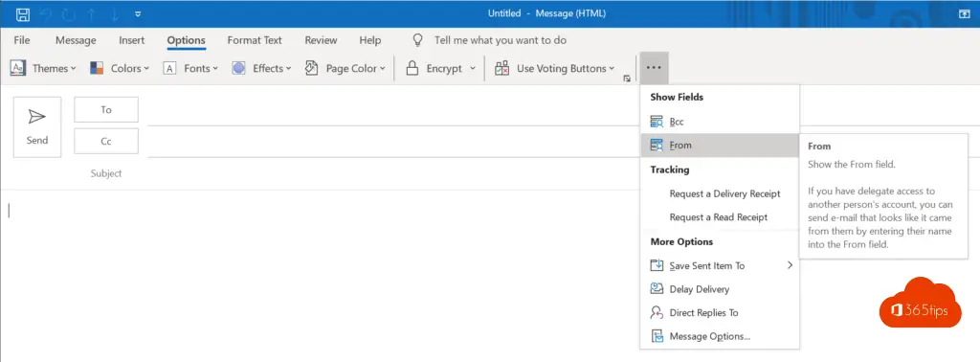Click the Next Item down arrow

pos(115,13)
